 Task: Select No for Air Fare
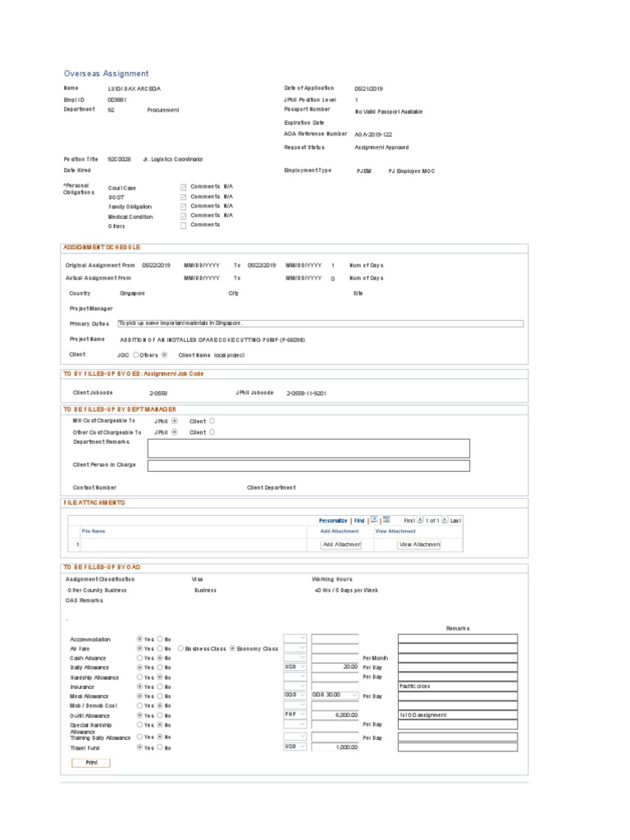(160, 648)
